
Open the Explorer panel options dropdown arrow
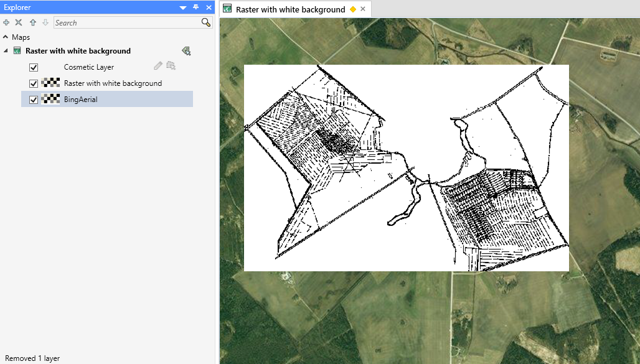click(x=183, y=7)
